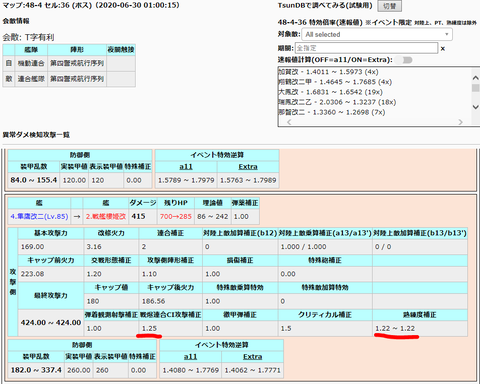Click proficiency modifier 1.22 ~ 1.22
The height and width of the screenshot is (384, 480).
[x=395, y=328]
